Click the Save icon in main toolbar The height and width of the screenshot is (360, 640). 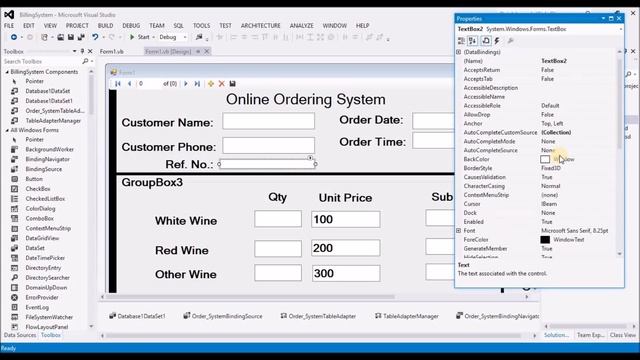click(71, 37)
